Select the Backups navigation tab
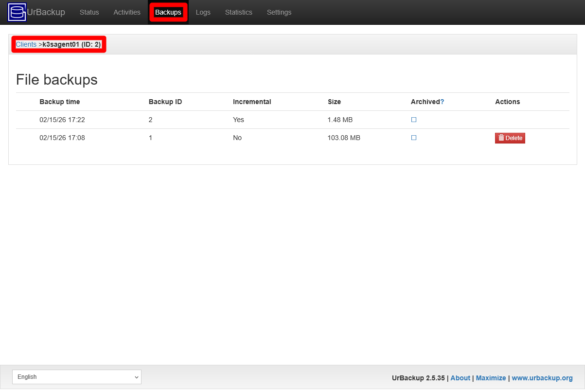585x392 pixels. pyautogui.click(x=168, y=12)
